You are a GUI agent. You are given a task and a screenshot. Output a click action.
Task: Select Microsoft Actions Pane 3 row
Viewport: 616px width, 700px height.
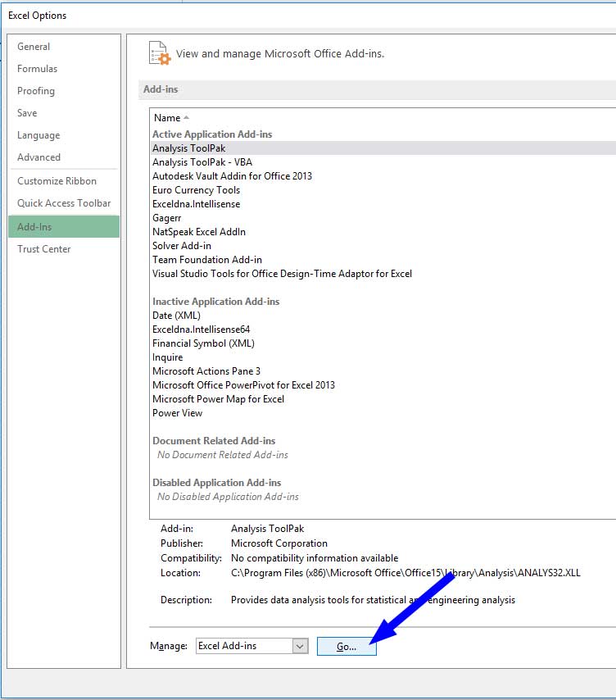pyautogui.click(x=383, y=371)
